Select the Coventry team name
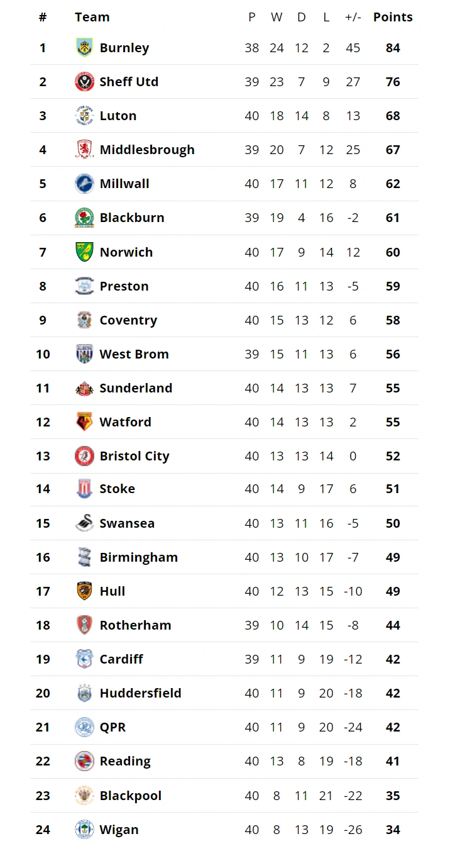 [128, 320]
